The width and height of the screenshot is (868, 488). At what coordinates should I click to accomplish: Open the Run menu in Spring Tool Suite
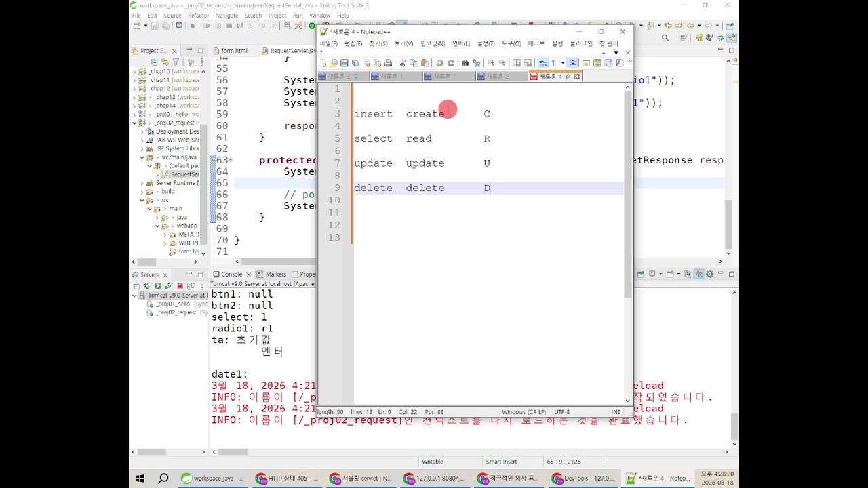tap(298, 16)
